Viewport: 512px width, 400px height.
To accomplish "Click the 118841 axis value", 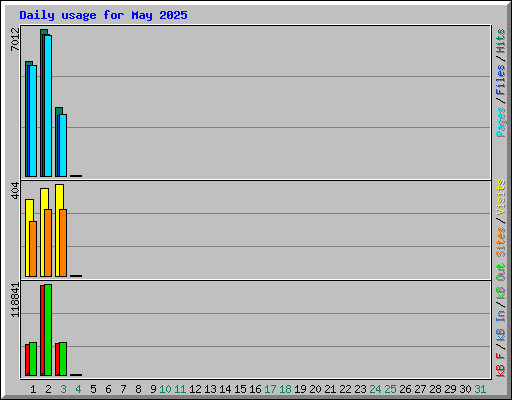I will 15,300.
